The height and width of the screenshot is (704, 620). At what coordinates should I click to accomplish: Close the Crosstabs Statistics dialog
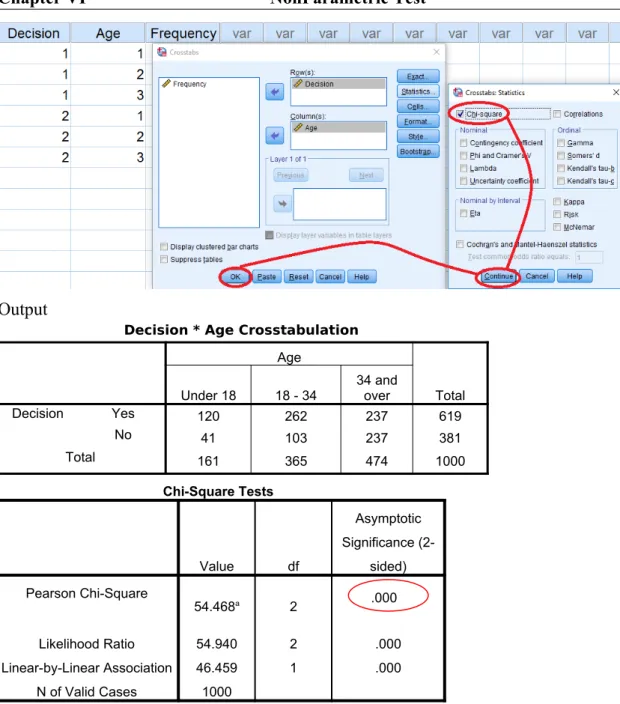point(616,92)
